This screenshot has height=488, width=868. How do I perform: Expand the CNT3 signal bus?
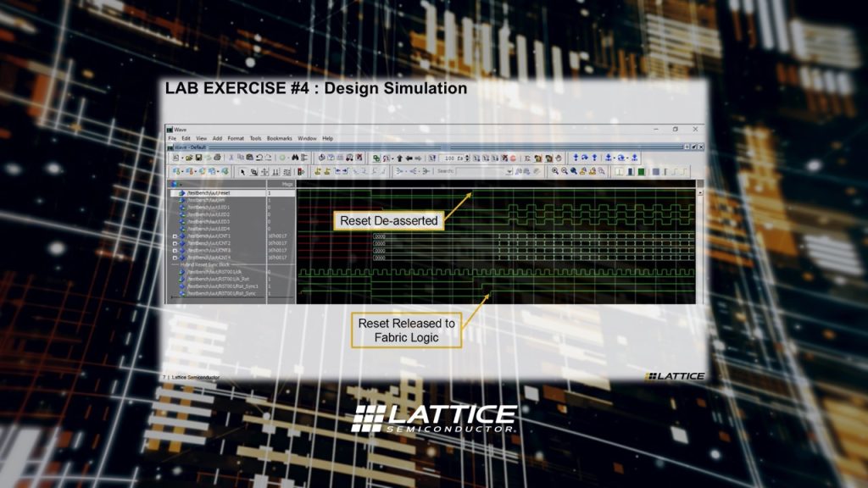[x=175, y=251]
